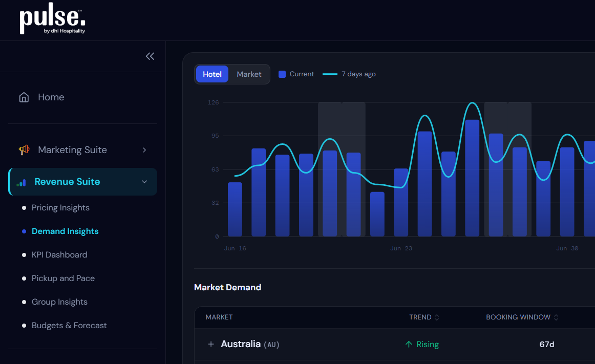Image resolution: width=595 pixels, height=364 pixels.
Task: Open Pickup and Pace
Action: point(63,278)
